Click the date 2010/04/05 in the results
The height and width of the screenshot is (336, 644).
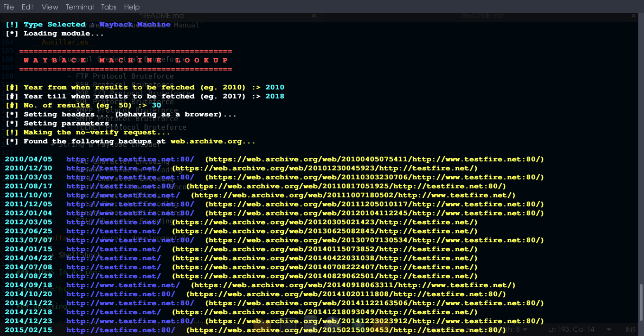tap(28, 159)
